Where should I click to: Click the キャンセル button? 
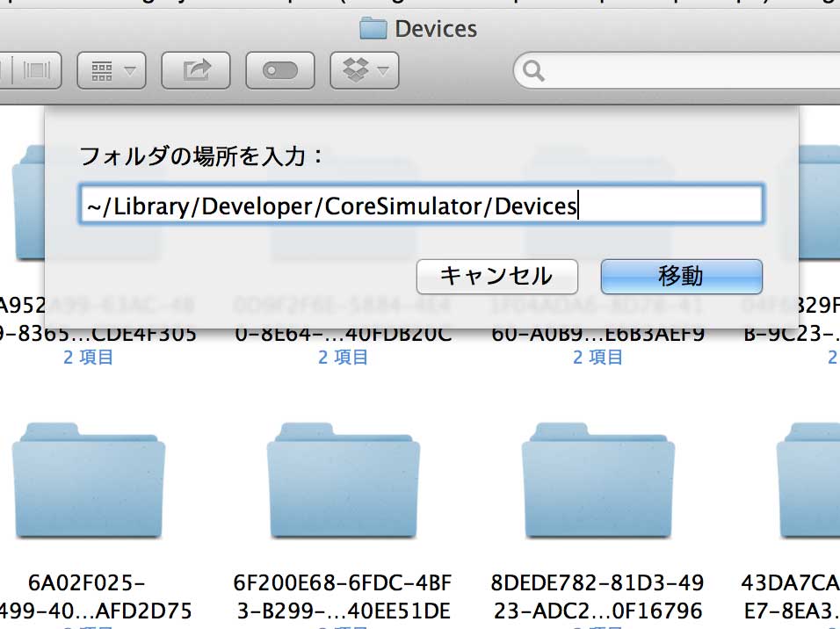pyautogui.click(x=497, y=277)
